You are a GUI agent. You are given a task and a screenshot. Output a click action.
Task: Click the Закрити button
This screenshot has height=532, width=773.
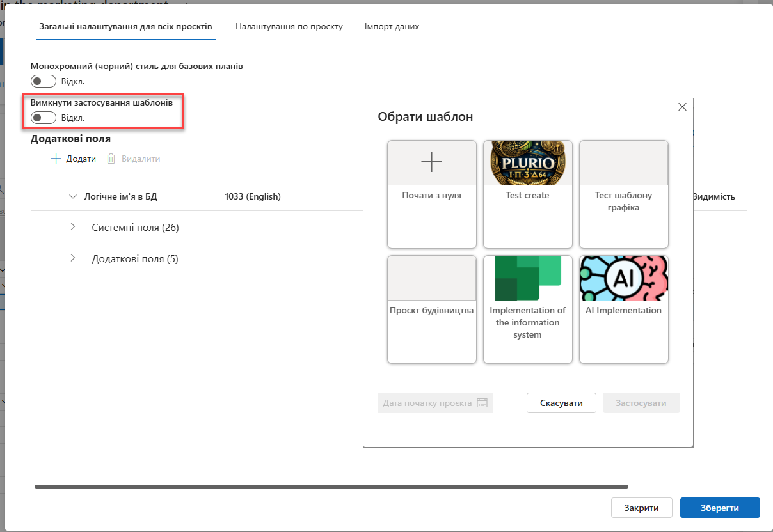point(642,508)
